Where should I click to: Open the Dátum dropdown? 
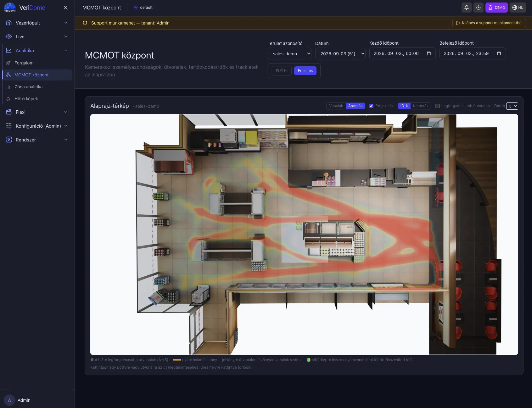340,53
